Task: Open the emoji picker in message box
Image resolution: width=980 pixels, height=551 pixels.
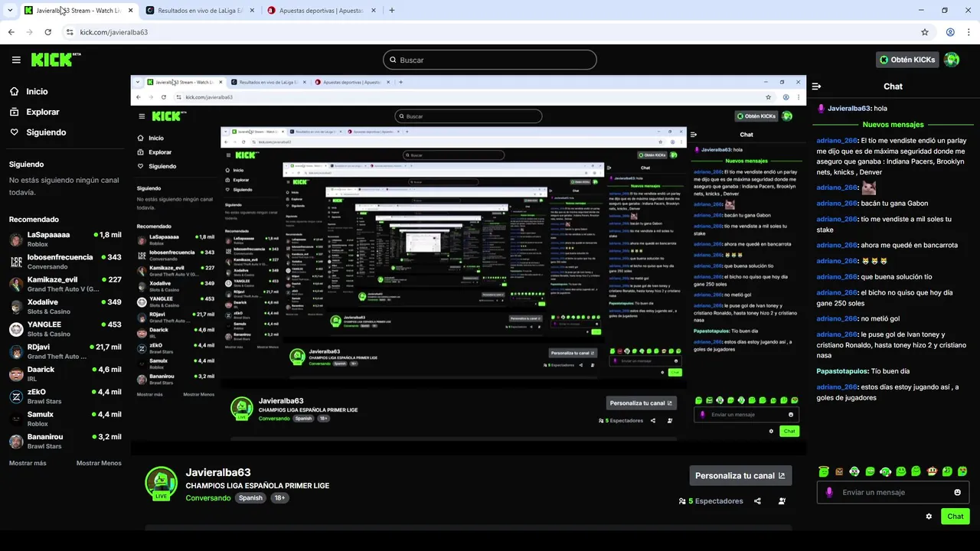Action: 957,492
